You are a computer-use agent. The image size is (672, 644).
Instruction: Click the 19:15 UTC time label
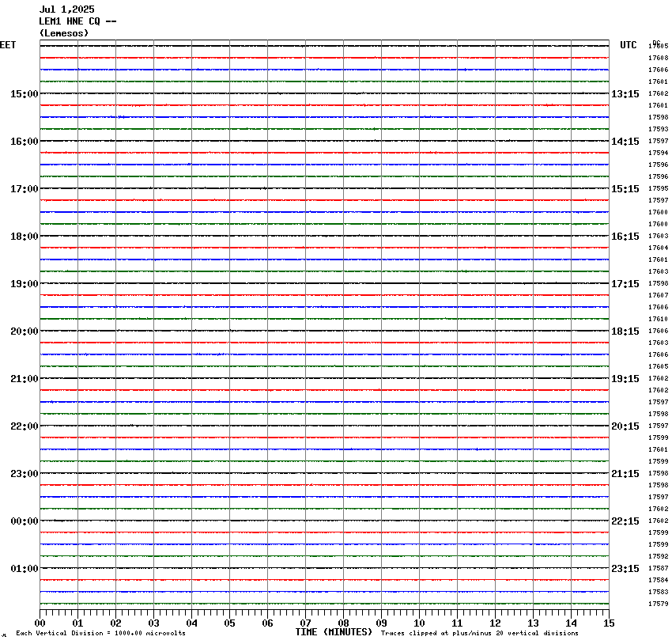tap(625, 379)
